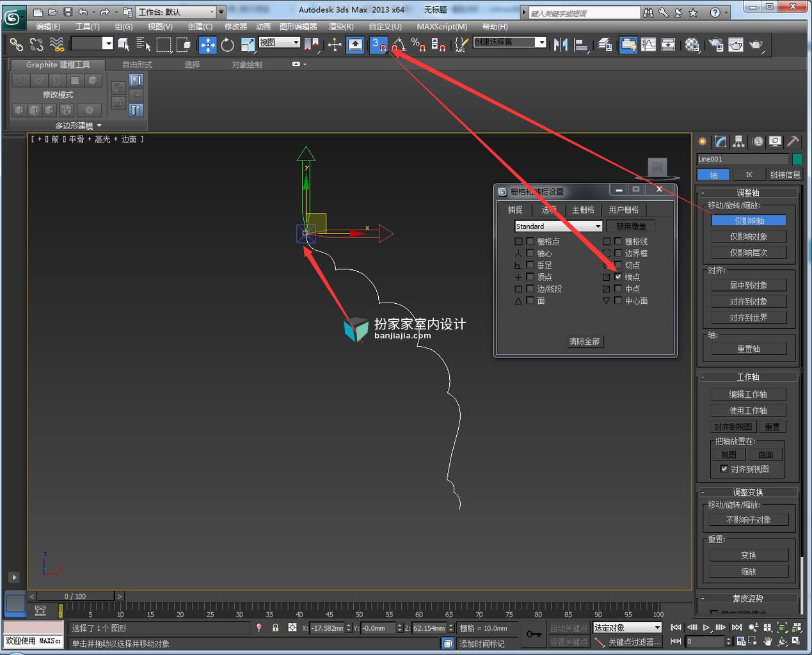Screen dimensions: 812x655
Task: Expand the 多边形建模 panel
Action: [78, 125]
